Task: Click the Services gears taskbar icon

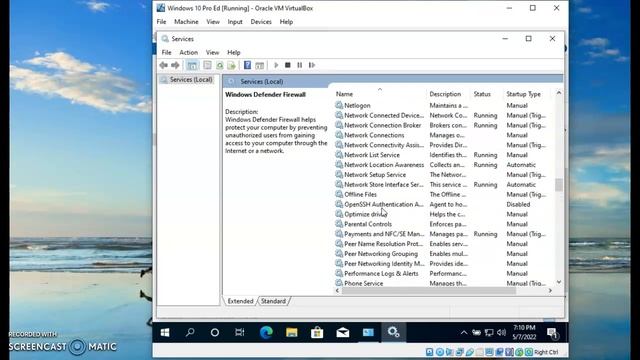Action: (x=393, y=333)
